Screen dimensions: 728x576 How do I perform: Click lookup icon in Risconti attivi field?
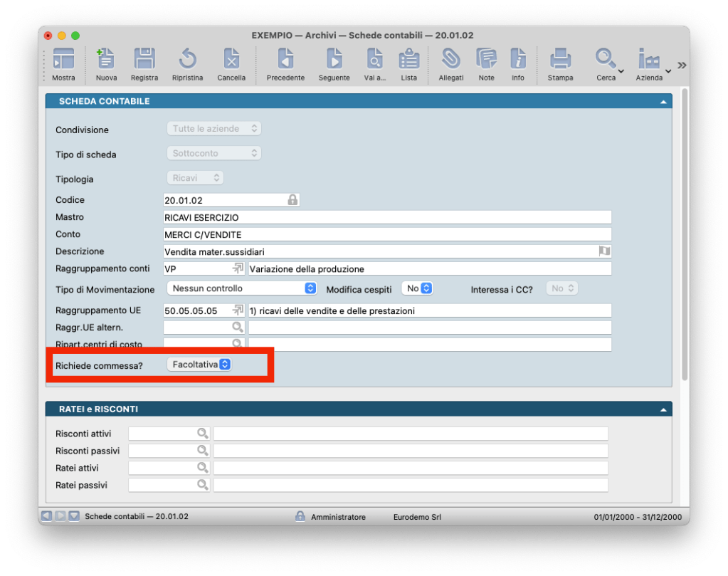[203, 434]
